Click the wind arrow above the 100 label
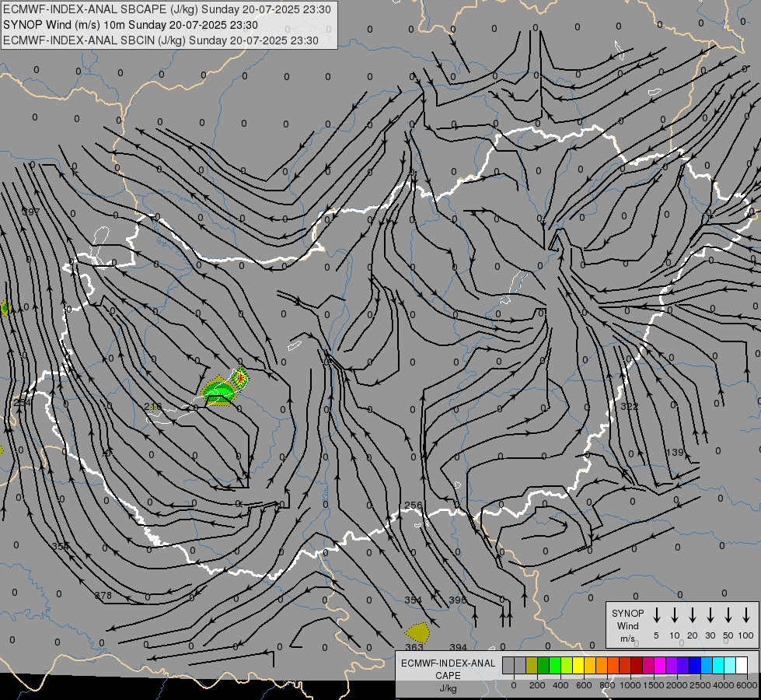The height and width of the screenshot is (700, 761). pos(746,615)
